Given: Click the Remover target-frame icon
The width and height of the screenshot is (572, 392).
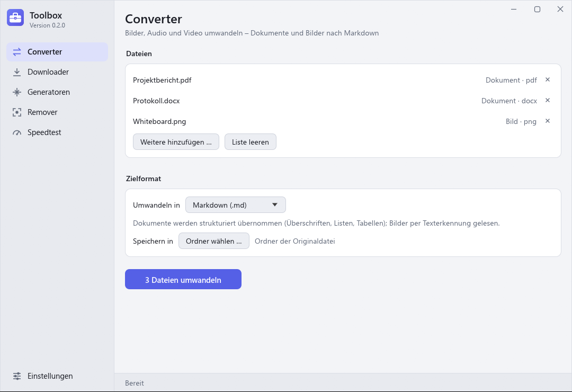Looking at the screenshot, I should (17, 112).
